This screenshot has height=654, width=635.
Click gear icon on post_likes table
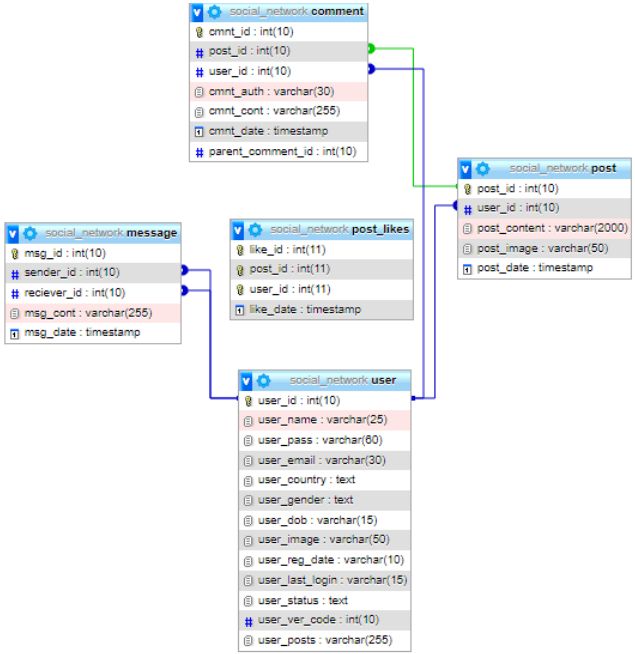(255, 229)
